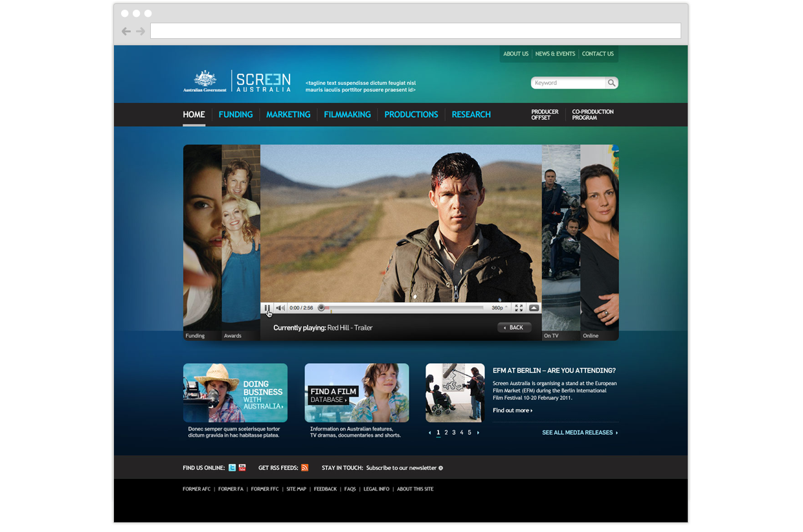Click the 0:00 / 2:56 time display

point(301,308)
